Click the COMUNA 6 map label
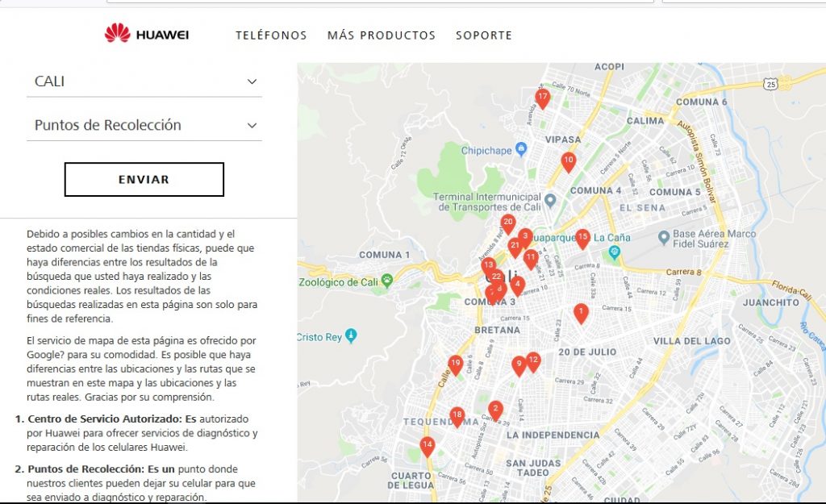 tap(701, 102)
